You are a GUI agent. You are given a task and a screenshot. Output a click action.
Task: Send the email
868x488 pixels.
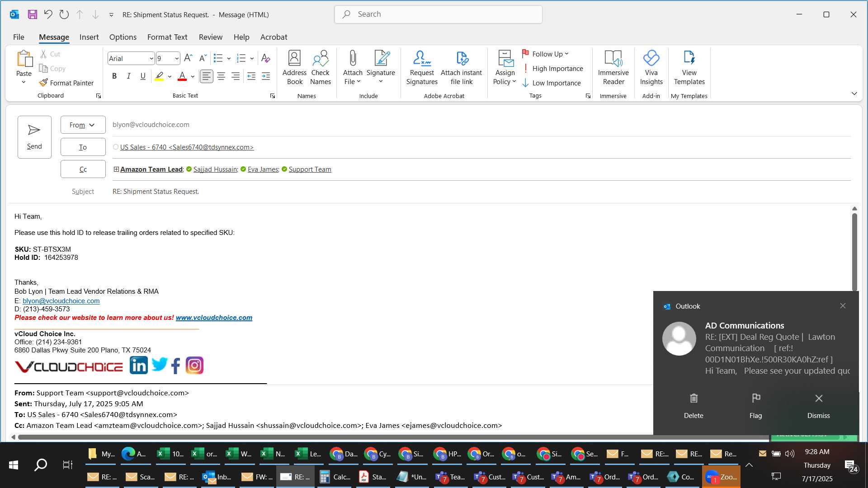(34, 137)
